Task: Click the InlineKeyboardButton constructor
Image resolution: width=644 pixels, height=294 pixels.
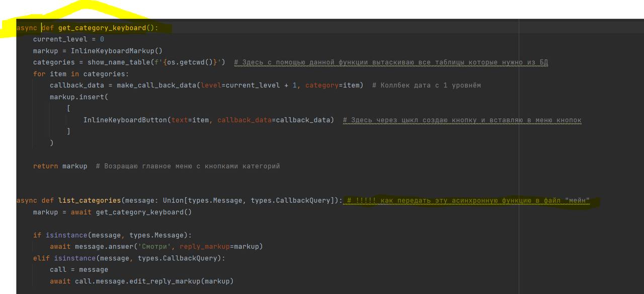Action: [x=125, y=120]
